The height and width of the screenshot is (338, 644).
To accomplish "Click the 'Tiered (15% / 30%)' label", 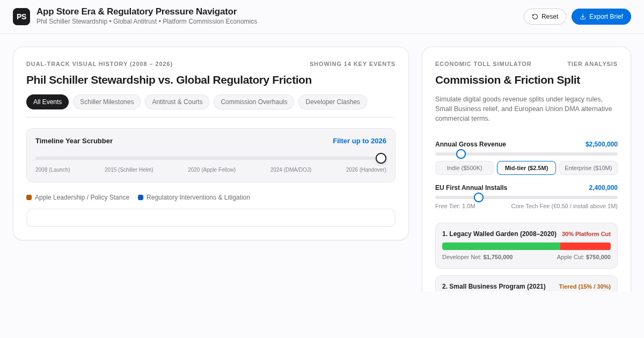I will (x=585, y=286).
